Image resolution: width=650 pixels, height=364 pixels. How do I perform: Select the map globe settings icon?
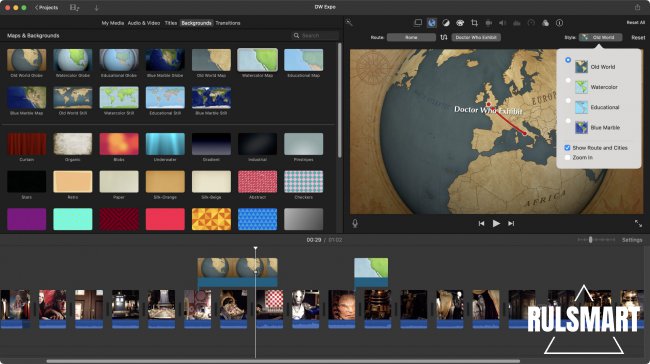(432, 23)
